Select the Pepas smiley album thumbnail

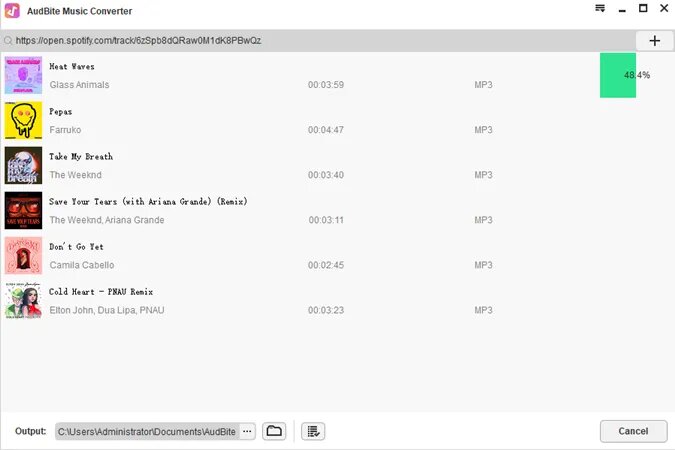click(23, 120)
